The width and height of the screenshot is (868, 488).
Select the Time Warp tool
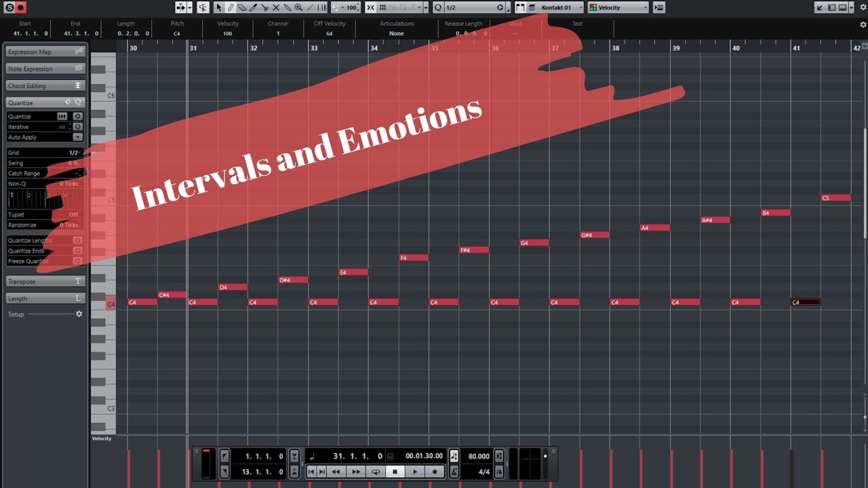pos(322,7)
